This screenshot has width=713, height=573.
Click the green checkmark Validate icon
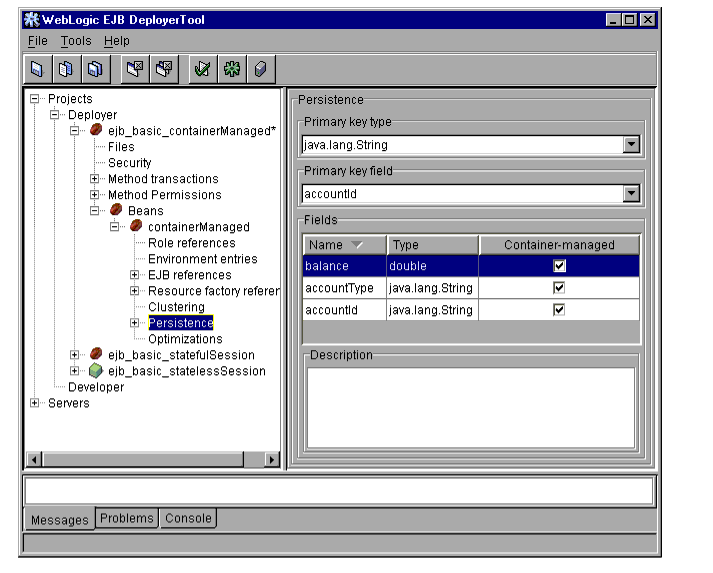(x=203, y=69)
